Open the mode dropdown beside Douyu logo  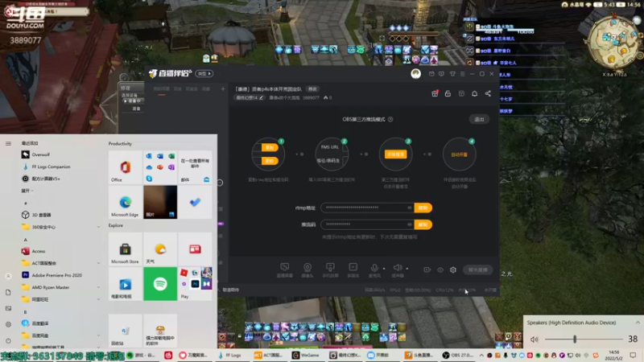tap(204, 73)
